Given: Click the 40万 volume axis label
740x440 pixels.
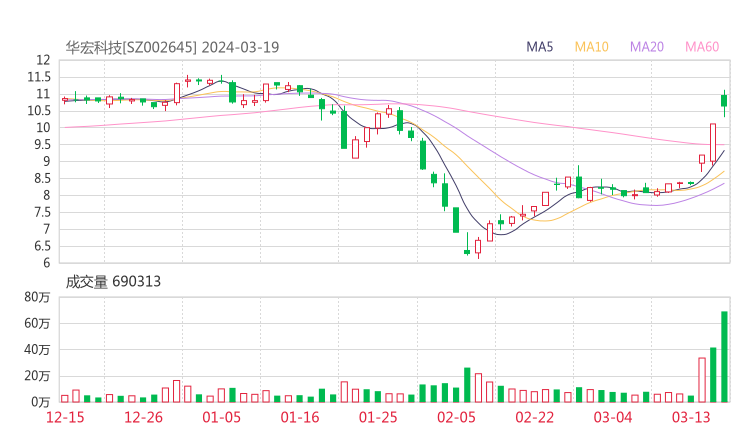Looking at the screenshot, I should [x=37, y=350].
